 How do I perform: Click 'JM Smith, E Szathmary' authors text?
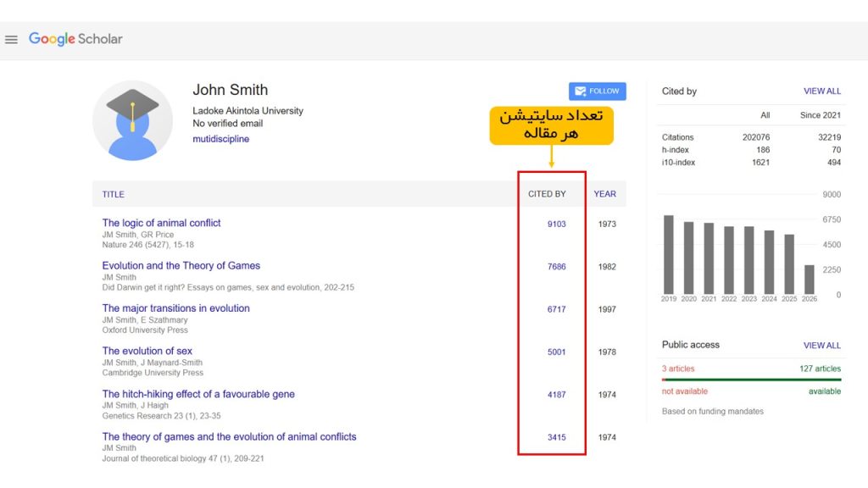[144, 319]
